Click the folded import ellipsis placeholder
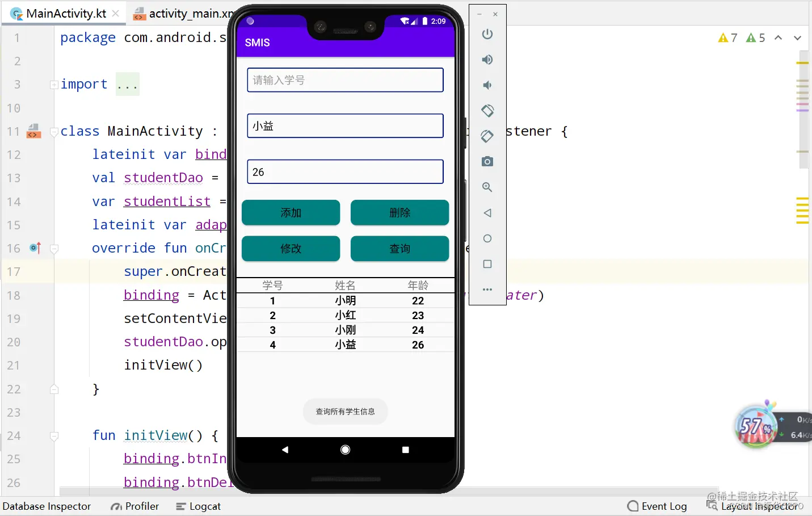The height and width of the screenshot is (516, 812). click(127, 85)
